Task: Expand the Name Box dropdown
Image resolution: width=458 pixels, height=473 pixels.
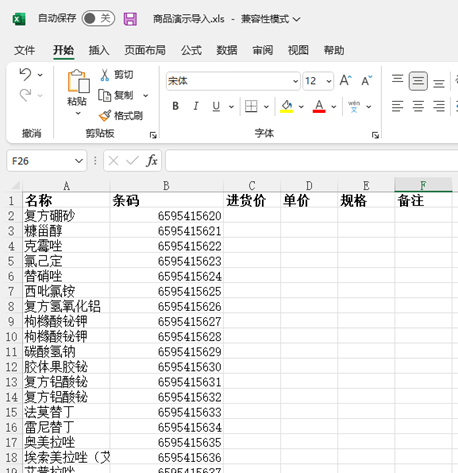Action: point(79,161)
